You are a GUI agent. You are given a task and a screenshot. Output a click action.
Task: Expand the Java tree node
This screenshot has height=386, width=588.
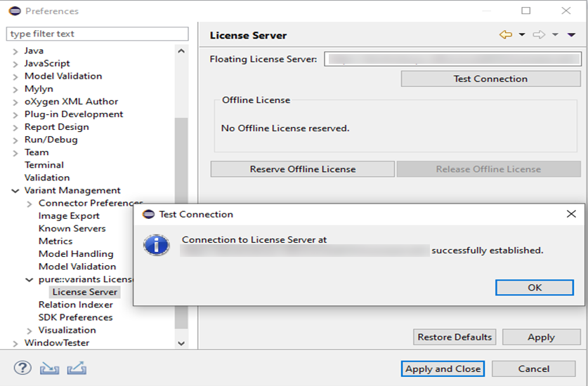tap(15, 51)
